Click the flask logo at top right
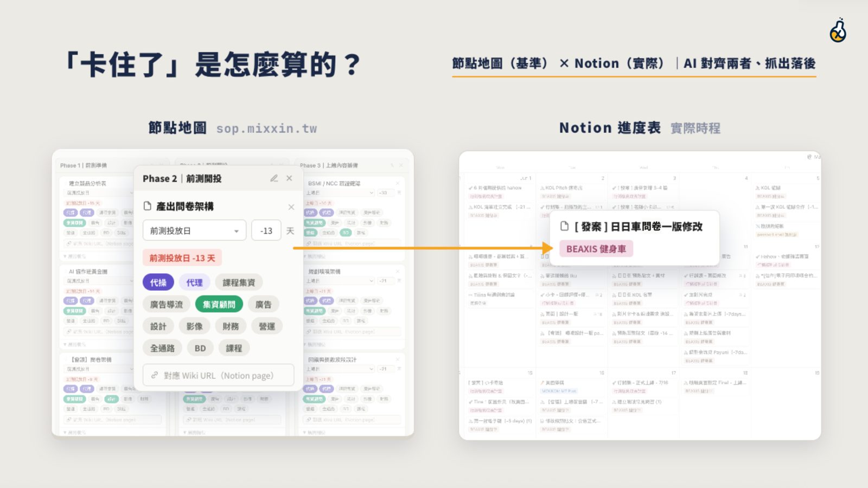Viewport: 868px width, 488px height. coord(838,30)
